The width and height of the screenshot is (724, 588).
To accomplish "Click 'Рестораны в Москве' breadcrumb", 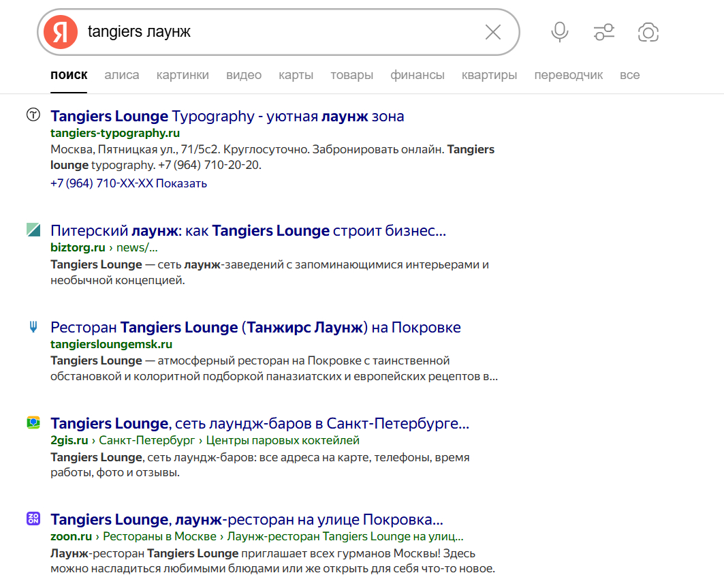I will (x=159, y=536).
